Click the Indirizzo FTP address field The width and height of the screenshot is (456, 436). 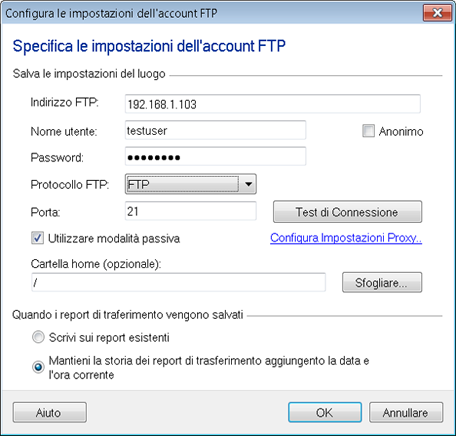click(x=272, y=104)
